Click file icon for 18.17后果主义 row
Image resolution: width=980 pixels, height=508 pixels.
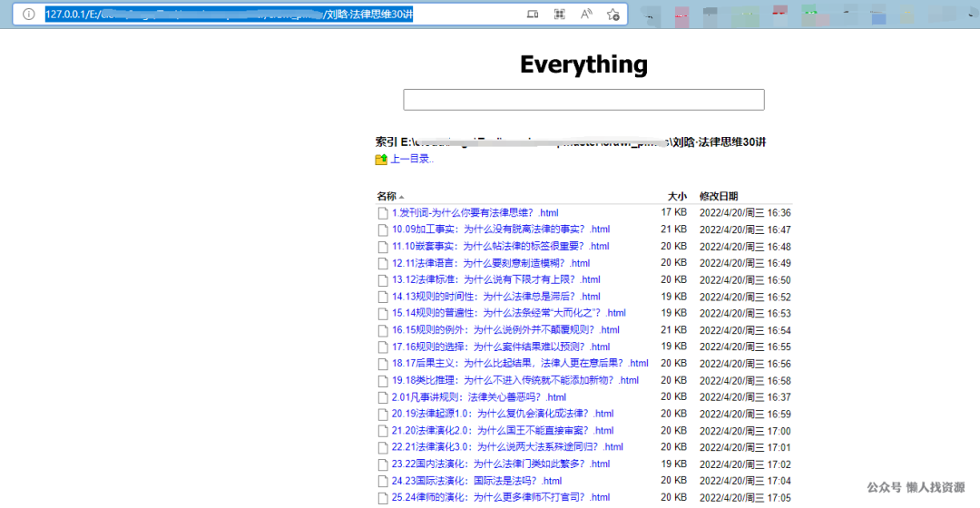coord(383,364)
